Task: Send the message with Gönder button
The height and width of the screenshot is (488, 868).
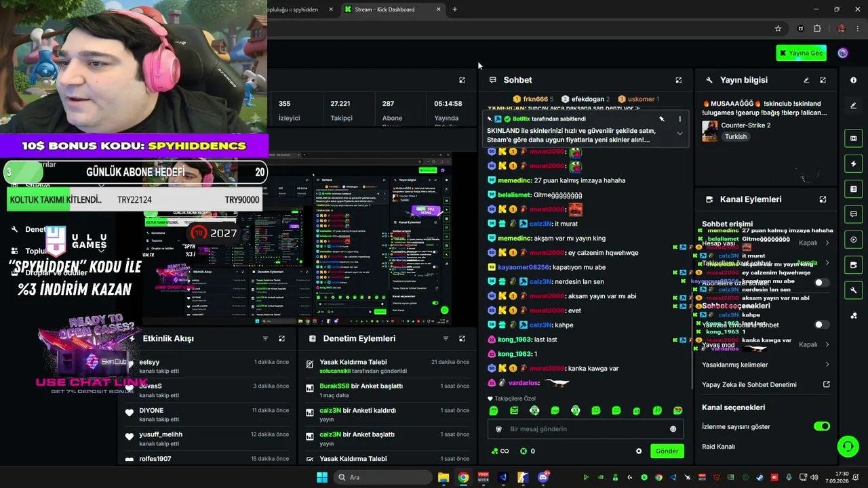Action: 667,451
